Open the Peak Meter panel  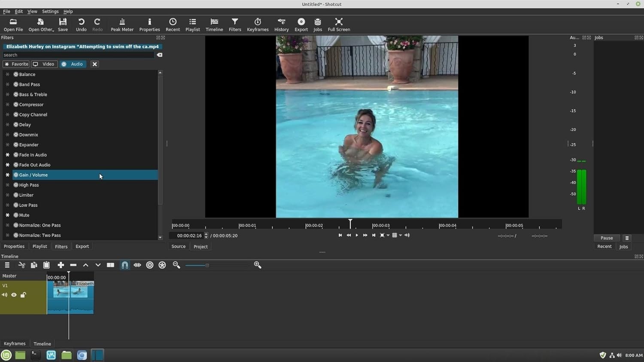coord(122,25)
